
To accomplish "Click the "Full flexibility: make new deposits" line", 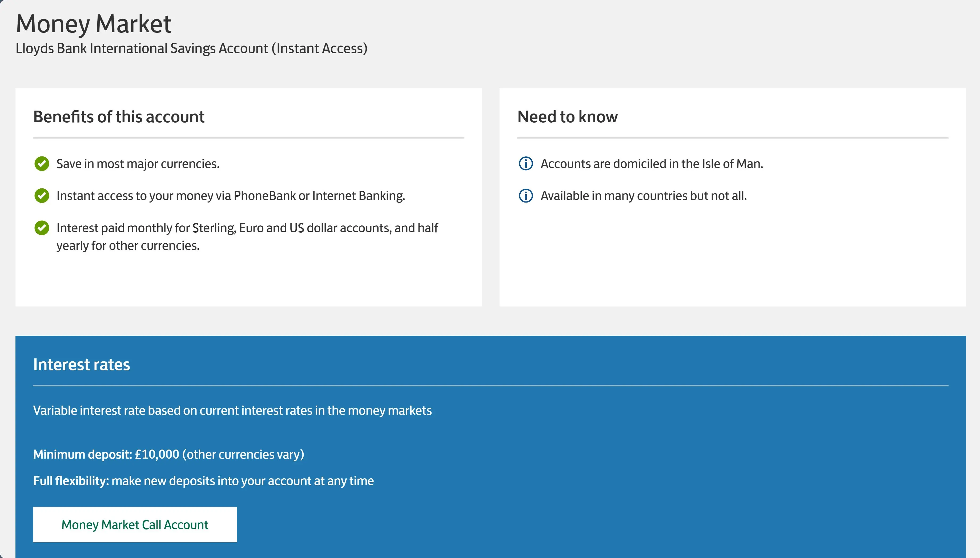I will point(204,481).
